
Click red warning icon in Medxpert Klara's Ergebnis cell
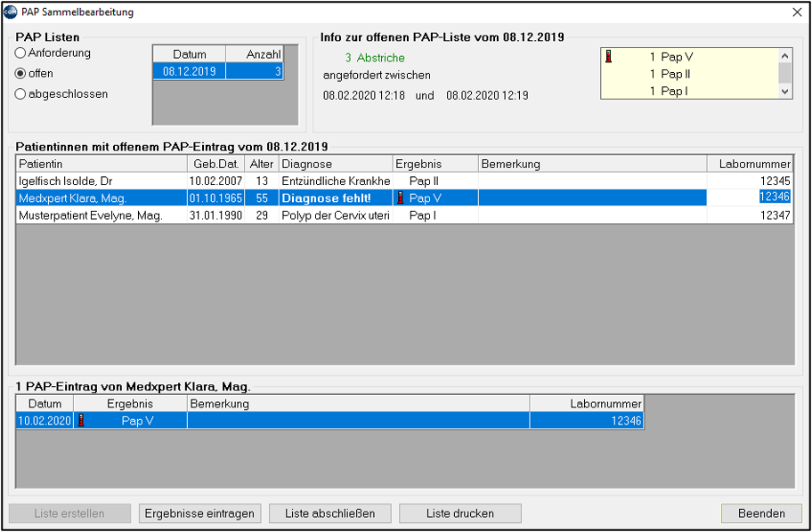(x=400, y=197)
